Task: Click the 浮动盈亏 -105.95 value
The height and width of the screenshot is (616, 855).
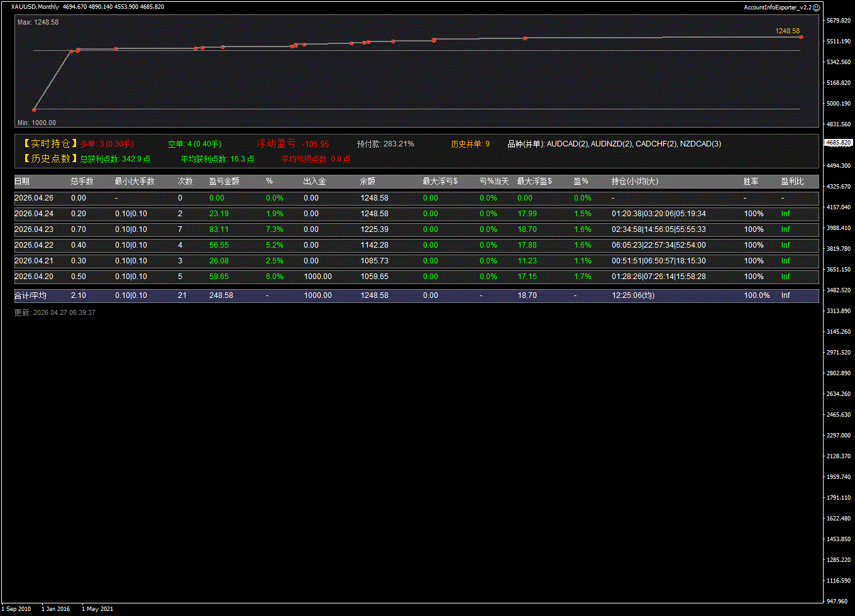Action: pyautogui.click(x=315, y=144)
